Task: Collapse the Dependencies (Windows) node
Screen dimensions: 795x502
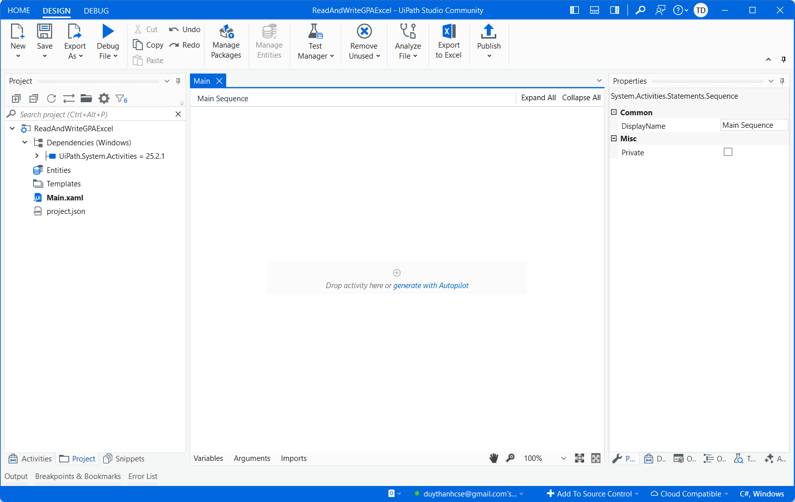Action: pos(24,142)
